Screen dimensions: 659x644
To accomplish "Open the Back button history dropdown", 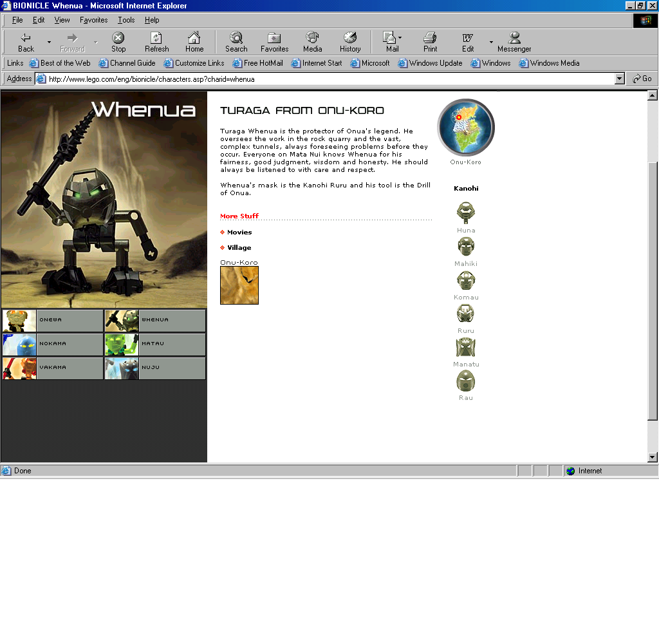I will (x=49, y=43).
